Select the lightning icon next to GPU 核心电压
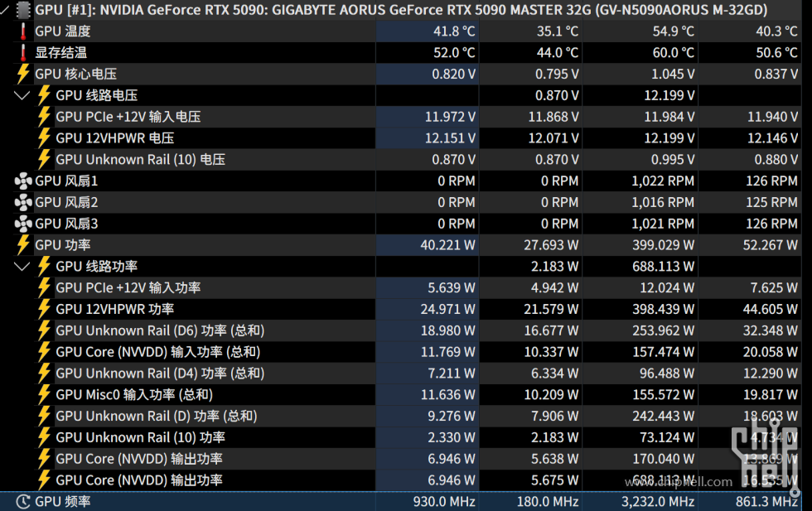 coord(23,74)
